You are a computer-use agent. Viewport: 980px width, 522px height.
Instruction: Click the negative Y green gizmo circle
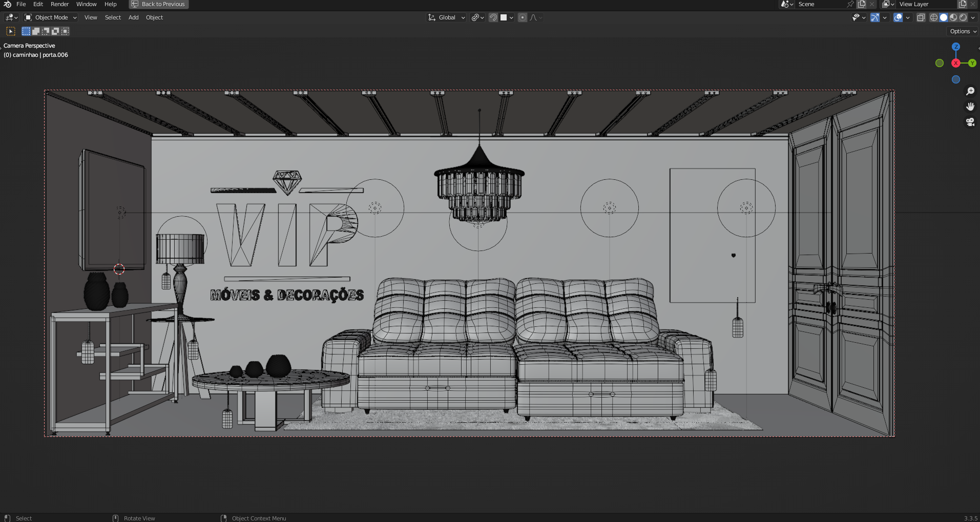(940, 63)
